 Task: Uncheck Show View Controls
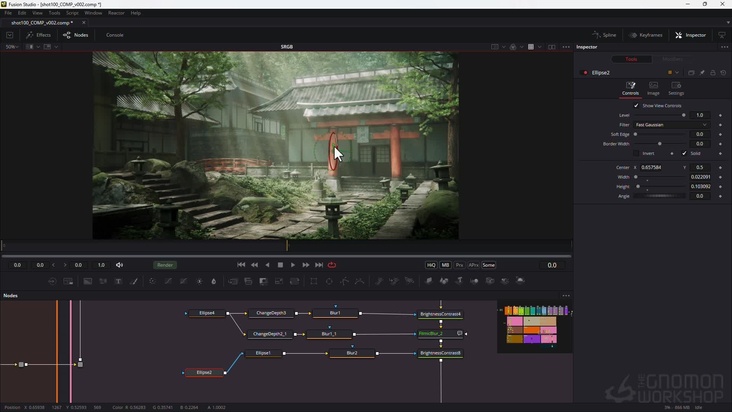[x=636, y=106]
